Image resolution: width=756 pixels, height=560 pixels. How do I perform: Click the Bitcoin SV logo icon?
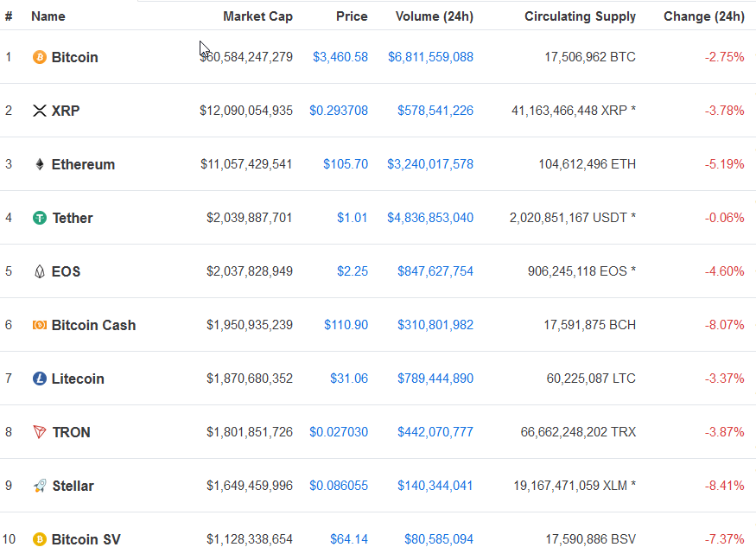(40, 539)
